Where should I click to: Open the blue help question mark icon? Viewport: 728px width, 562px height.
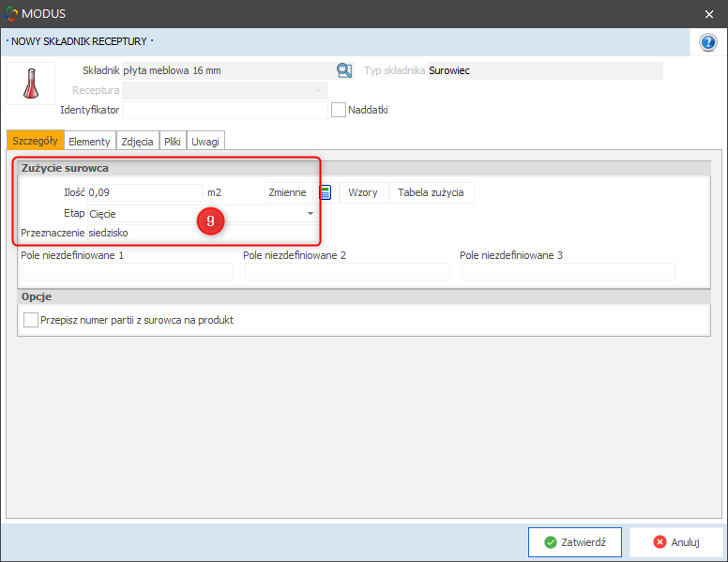708,43
